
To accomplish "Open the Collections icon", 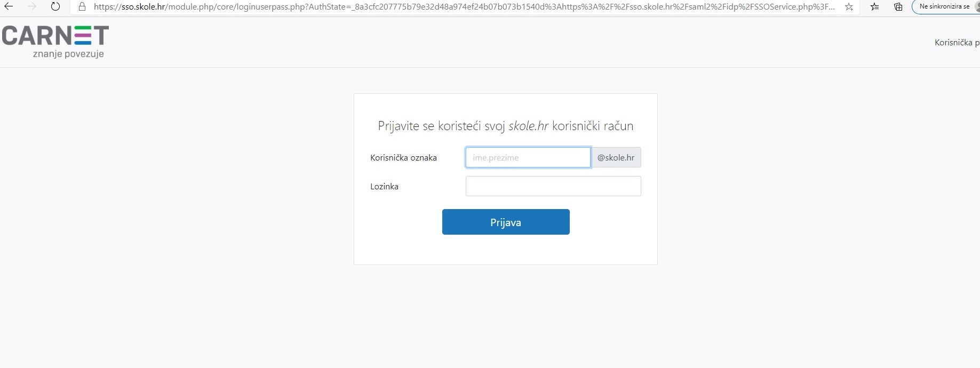I will pyautogui.click(x=898, y=7).
